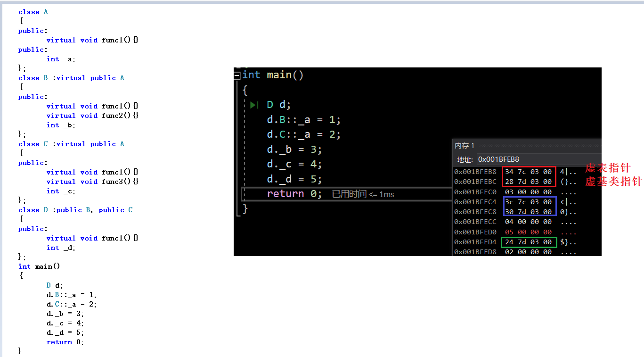Viewport: 644px width, 357px height.
Task: Click memory row address 0x001BFEBC
Action: [475, 182]
